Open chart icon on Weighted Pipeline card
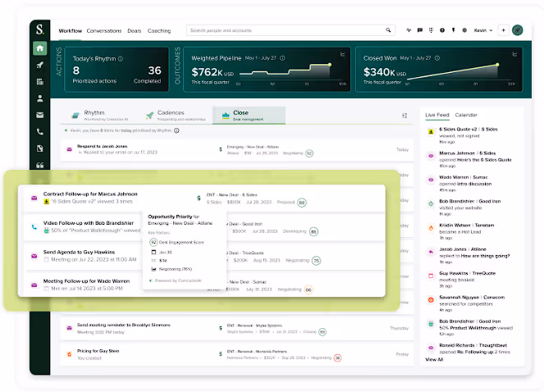This screenshot has height=392, width=544. coord(342,54)
